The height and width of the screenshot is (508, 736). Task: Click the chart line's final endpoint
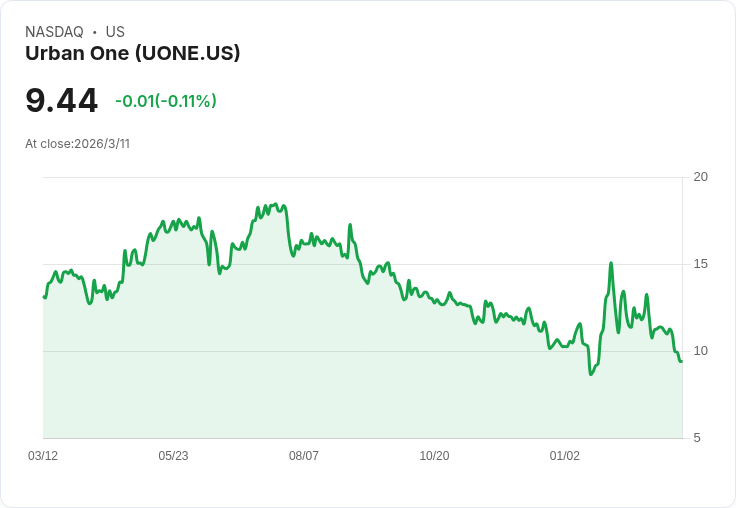point(681,361)
